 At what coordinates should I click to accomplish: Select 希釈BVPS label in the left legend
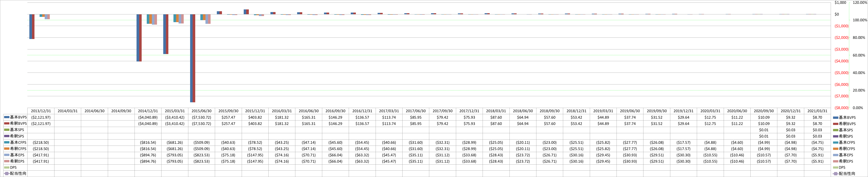(x=18, y=124)
